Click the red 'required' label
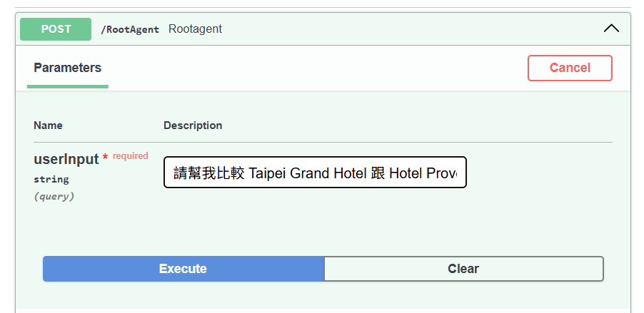 pos(131,156)
